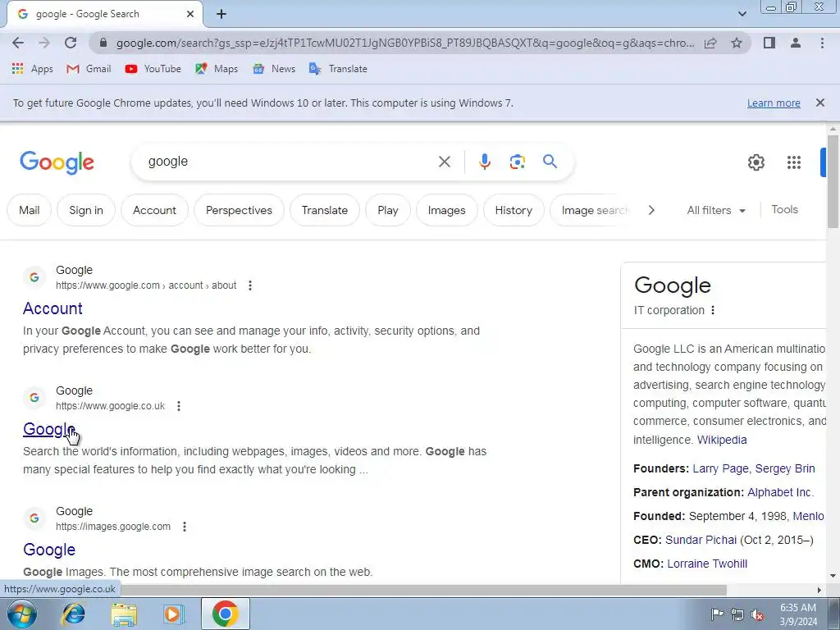Focus the Google search input field

290,162
